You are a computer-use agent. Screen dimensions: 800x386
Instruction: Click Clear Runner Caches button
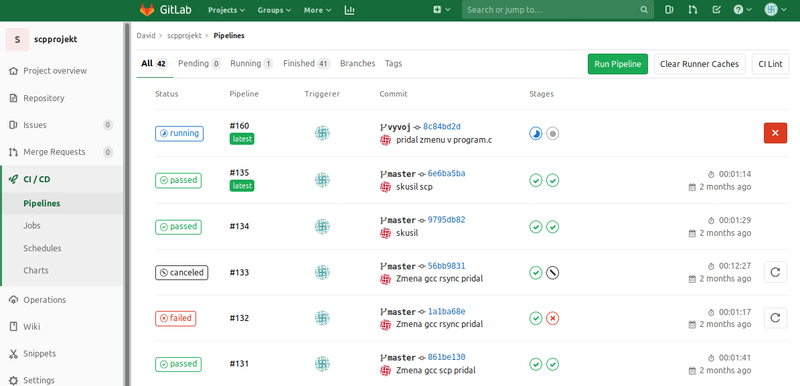point(699,64)
